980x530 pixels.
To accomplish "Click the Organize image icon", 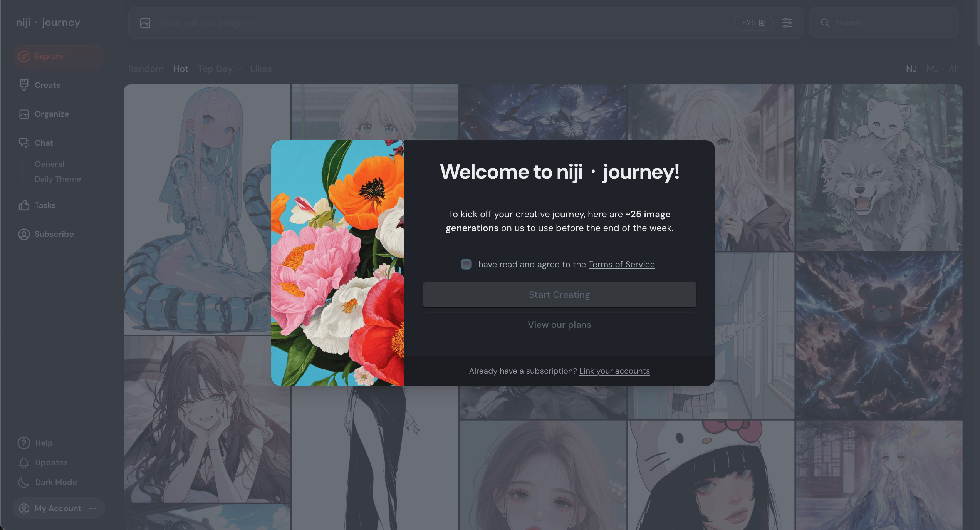I will tap(24, 114).
